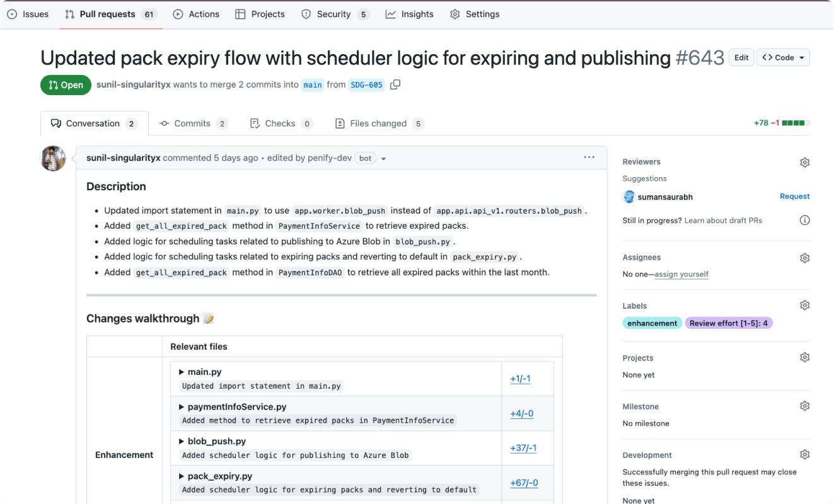Open the Development gear icon
Screen dimensions: 834x504
click(x=804, y=455)
